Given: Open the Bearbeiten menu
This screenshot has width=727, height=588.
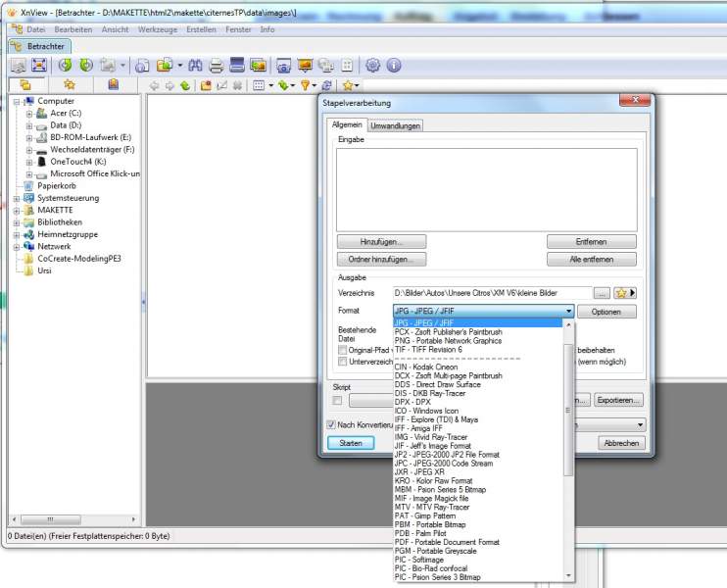Looking at the screenshot, I should pyautogui.click(x=73, y=29).
